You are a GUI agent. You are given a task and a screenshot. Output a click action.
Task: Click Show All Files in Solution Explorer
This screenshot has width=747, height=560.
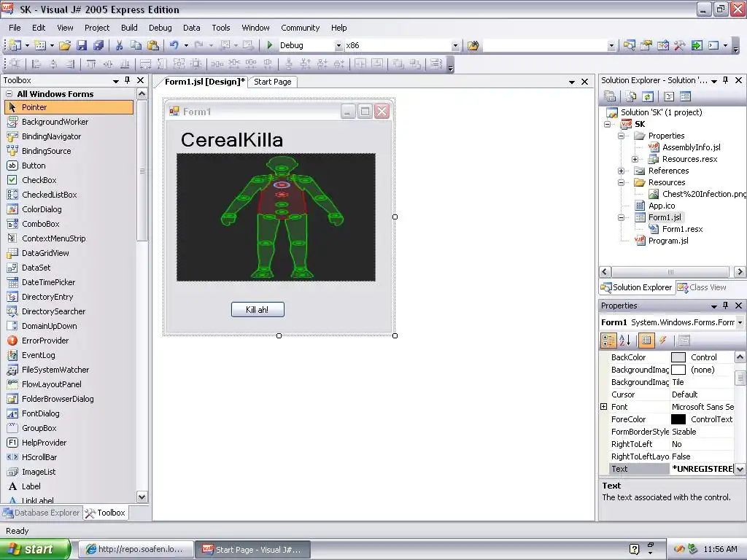pyautogui.click(x=631, y=97)
